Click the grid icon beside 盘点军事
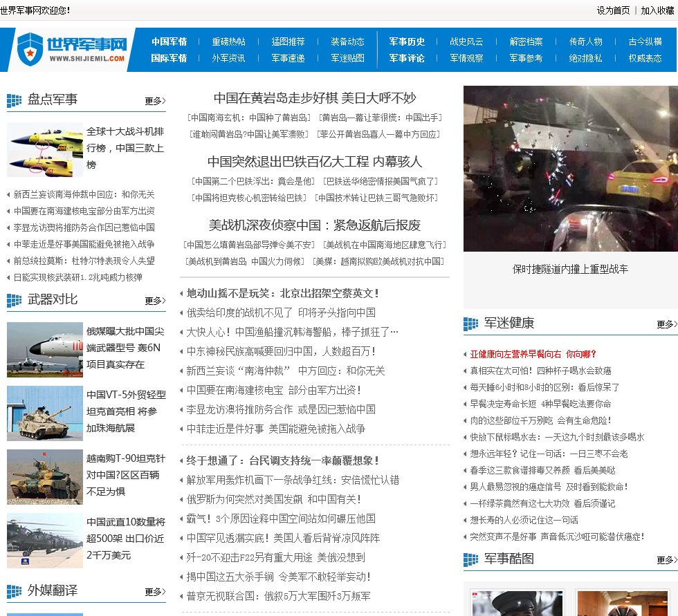The height and width of the screenshot is (616, 678). 13,100
